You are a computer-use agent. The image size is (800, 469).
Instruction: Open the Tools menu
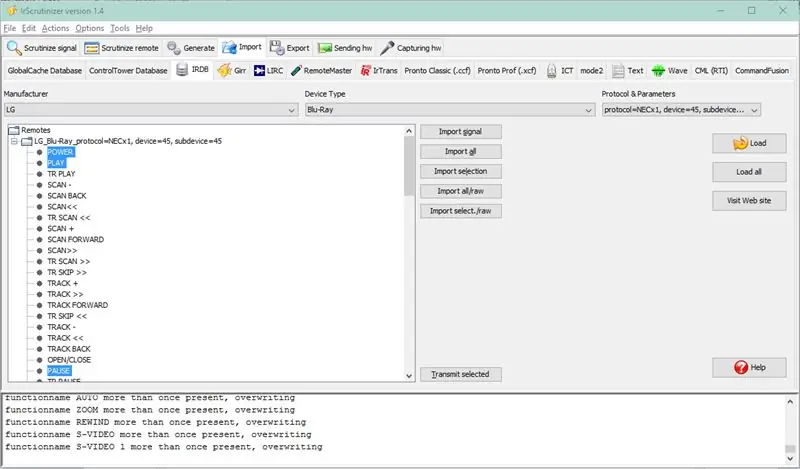(120, 28)
